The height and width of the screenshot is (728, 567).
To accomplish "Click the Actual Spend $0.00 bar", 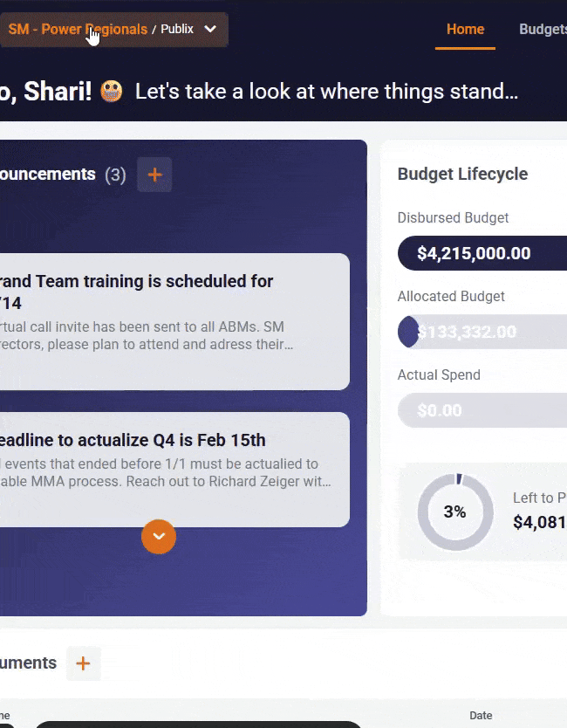I will 482,410.
